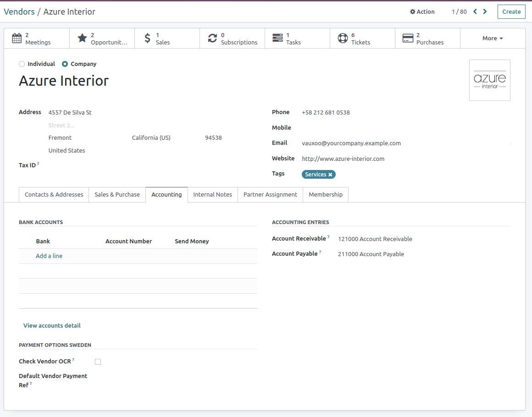View Tickets via the lifebuoy icon
Image resolution: width=532 pixels, height=417 pixels.
[342, 38]
